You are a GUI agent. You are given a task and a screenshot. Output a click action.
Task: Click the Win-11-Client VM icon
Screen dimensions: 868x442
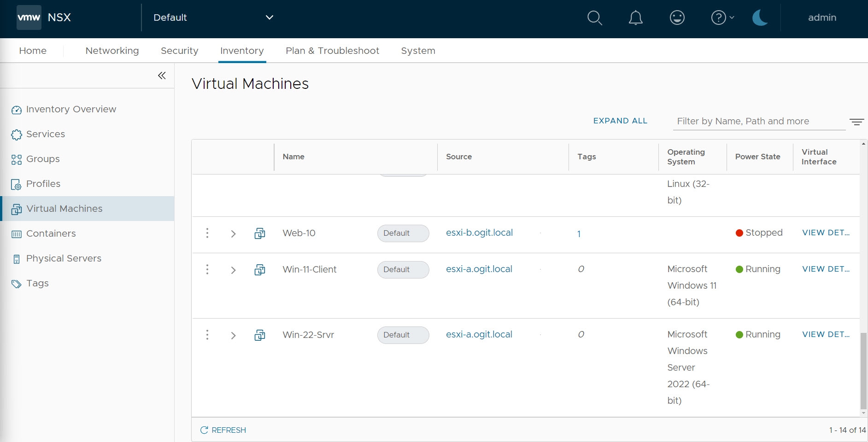tap(260, 270)
